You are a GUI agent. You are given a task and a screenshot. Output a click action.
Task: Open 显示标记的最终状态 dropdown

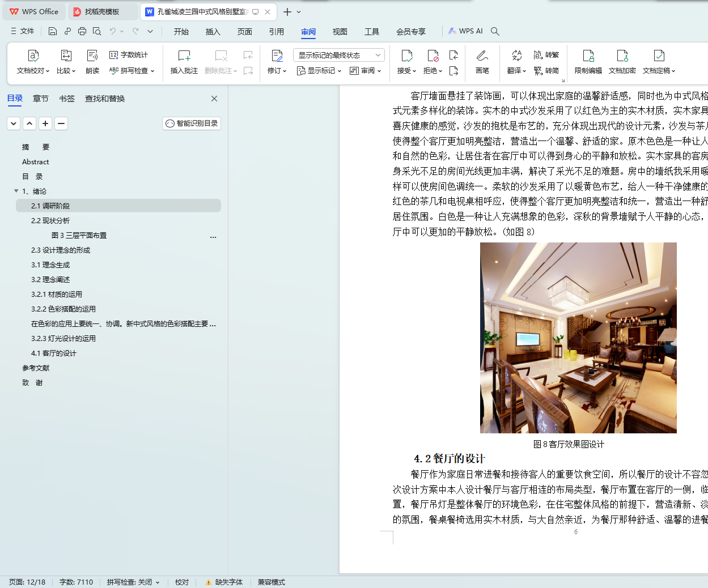click(x=339, y=55)
